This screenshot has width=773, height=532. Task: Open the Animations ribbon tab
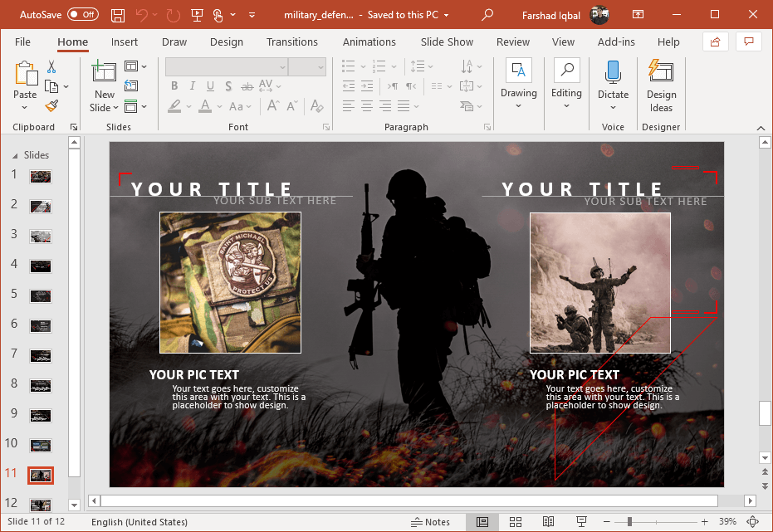[x=369, y=41]
